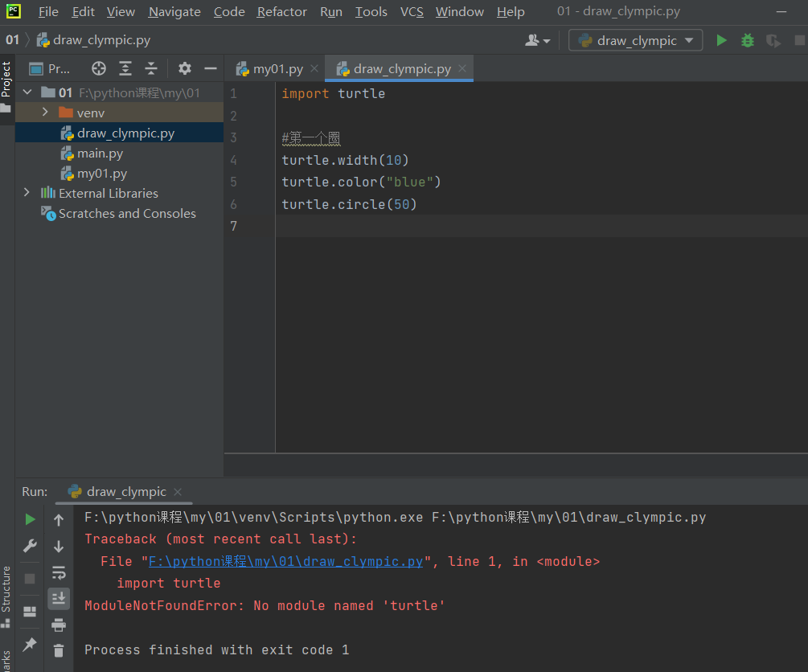Click the Collapse All icon in Project panel

point(151,68)
